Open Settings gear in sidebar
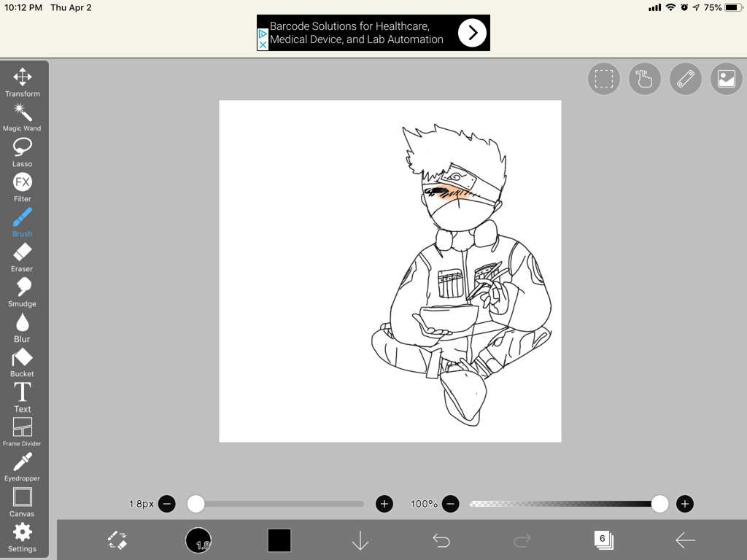 pos(22,537)
